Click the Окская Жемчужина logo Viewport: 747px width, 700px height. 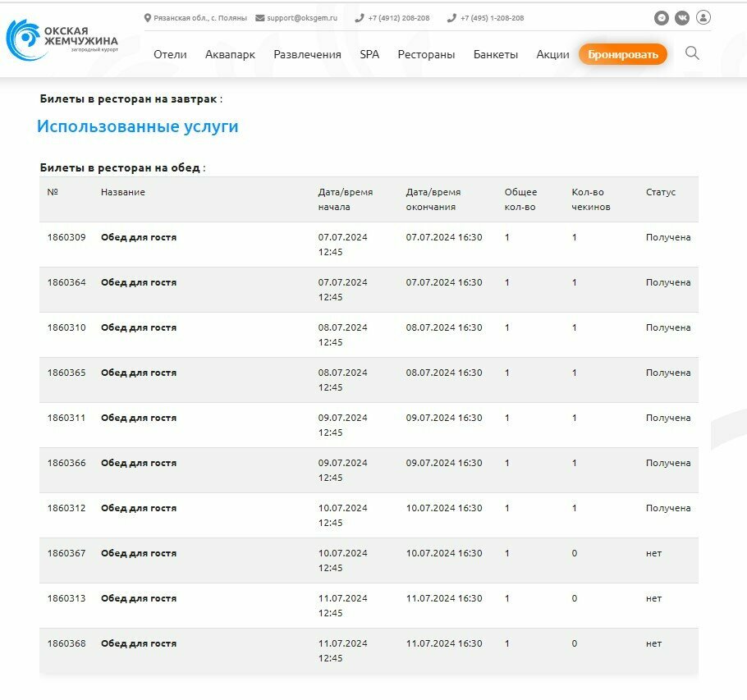pos(62,40)
